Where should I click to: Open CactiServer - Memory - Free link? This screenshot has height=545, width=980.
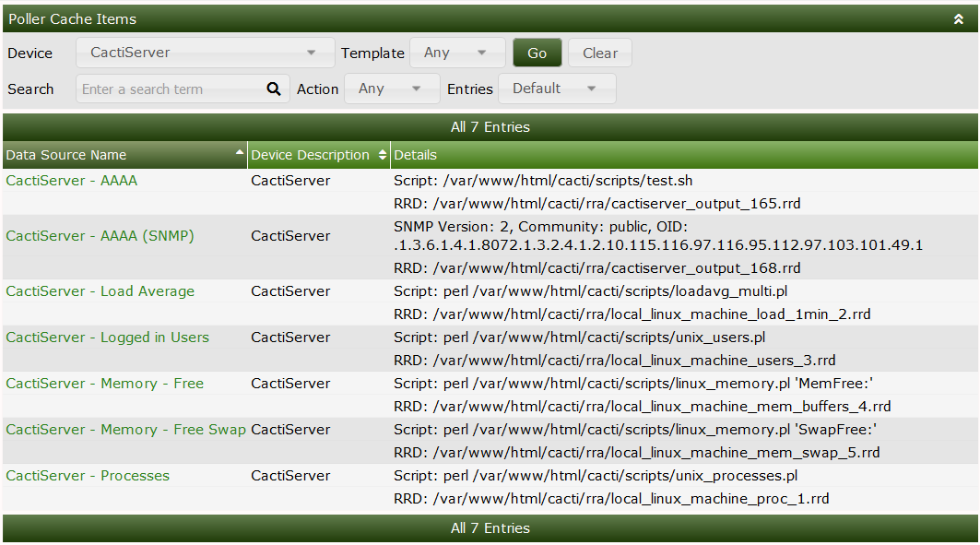click(105, 384)
